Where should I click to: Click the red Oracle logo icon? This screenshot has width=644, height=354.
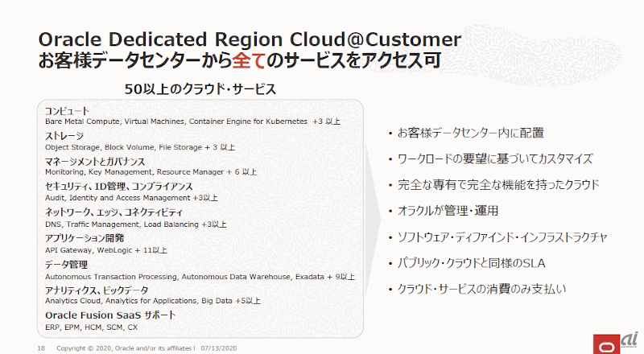(606, 344)
